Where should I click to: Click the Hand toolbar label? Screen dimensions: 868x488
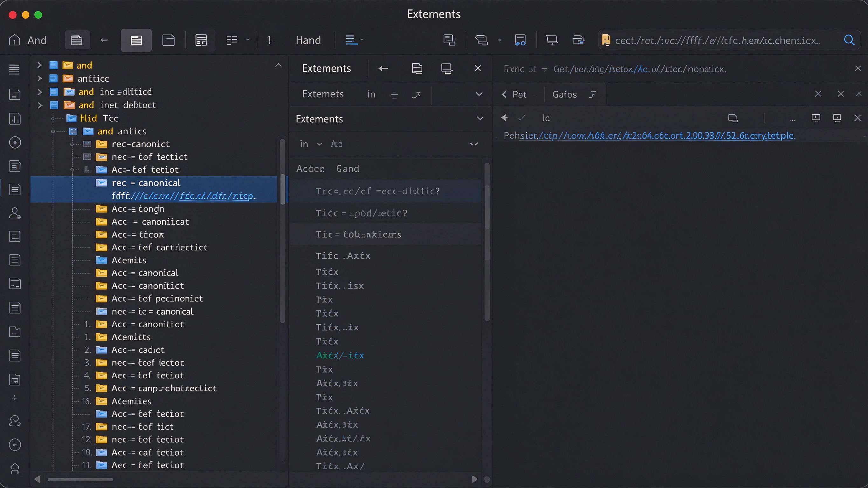coord(308,40)
